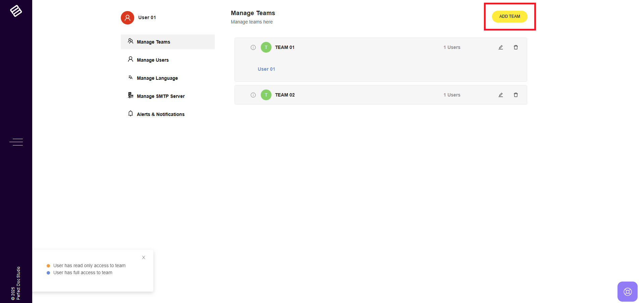Viewport: 644px width, 303px height.
Task: Delete TEAM 01 using trash icon
Action: coord(515,48)
